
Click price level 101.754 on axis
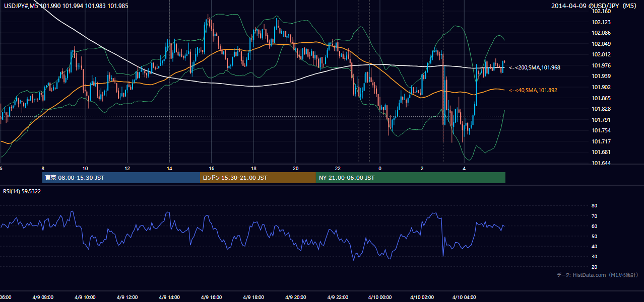click(601, 130)
